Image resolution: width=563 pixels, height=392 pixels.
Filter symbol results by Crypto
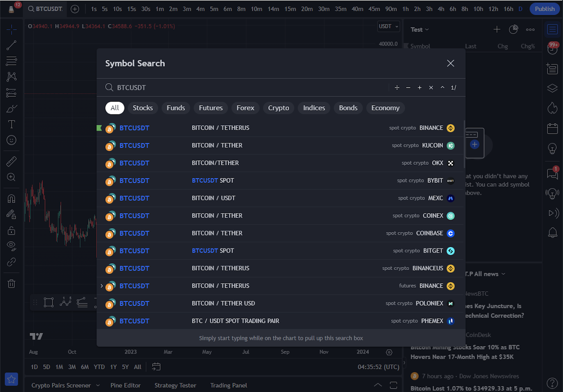click(279, 108)
